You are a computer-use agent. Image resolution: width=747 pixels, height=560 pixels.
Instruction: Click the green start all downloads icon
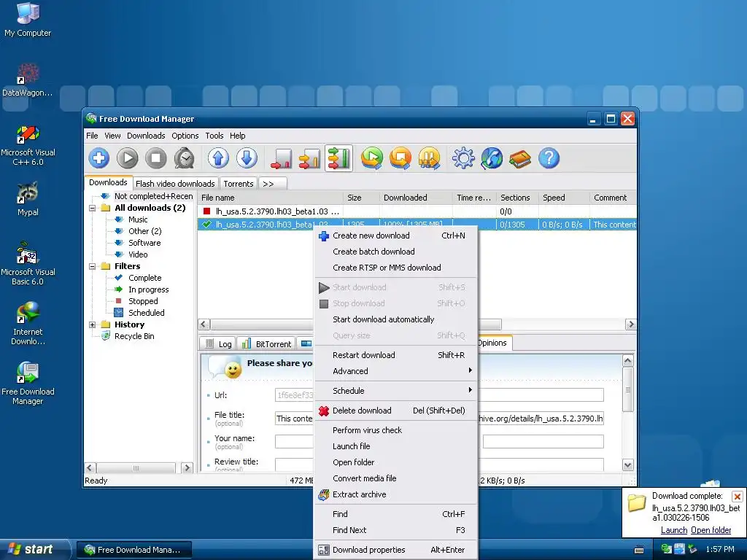(x=372, y=158)
